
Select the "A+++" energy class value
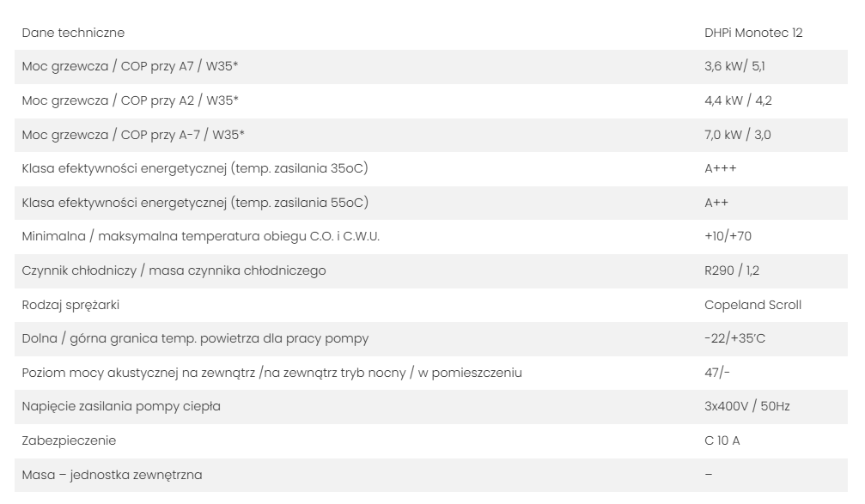click(x=720, y=168)
